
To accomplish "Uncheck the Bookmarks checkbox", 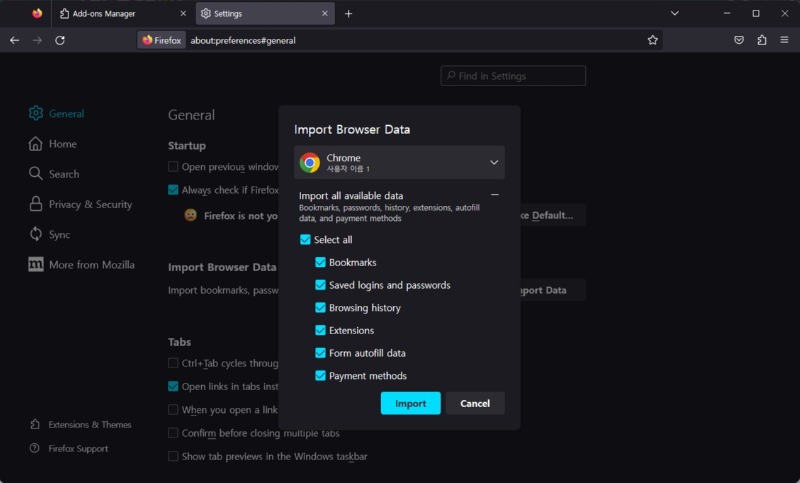I will point(320,262).
